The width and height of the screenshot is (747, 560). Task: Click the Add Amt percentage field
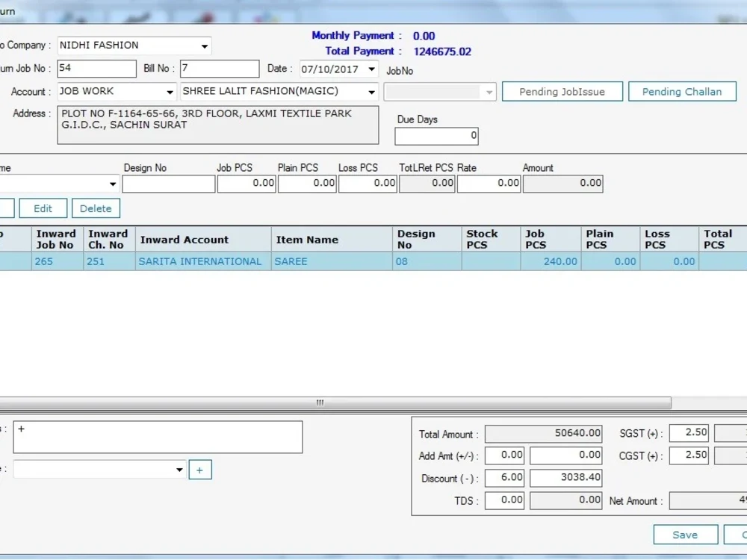tap(504, 455)
